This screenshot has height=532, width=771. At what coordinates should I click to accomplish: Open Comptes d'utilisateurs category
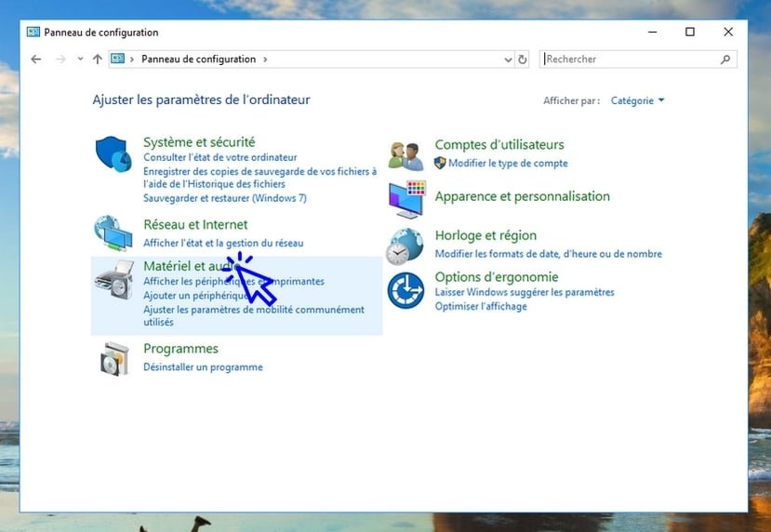[x=499, y=144]
